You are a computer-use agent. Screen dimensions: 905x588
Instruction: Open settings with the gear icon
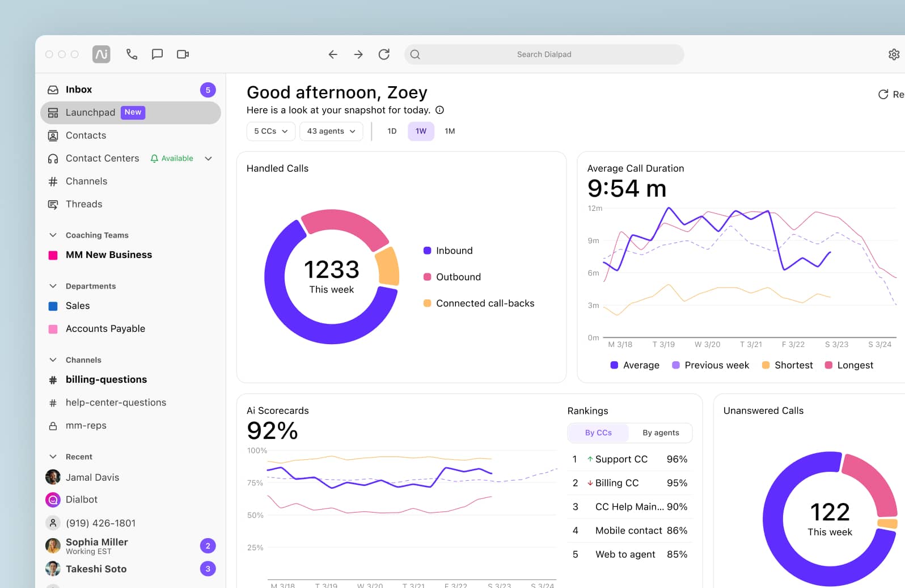click(894, 54)
